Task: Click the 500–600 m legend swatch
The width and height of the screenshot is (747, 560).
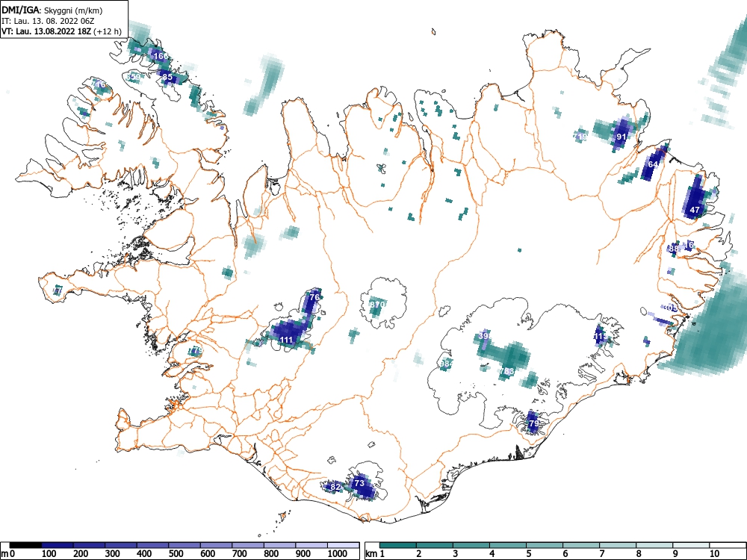Action: click(x=185, y=545)
